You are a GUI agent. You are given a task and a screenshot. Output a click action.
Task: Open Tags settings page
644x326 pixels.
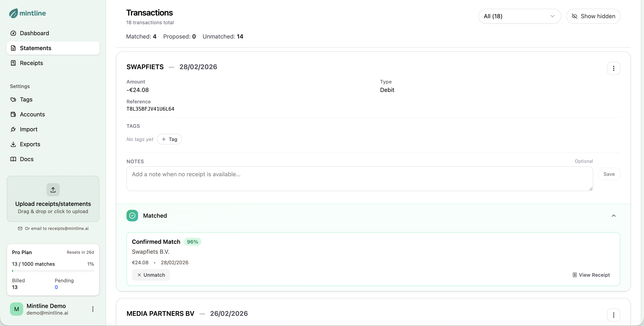tap(26, 99)
